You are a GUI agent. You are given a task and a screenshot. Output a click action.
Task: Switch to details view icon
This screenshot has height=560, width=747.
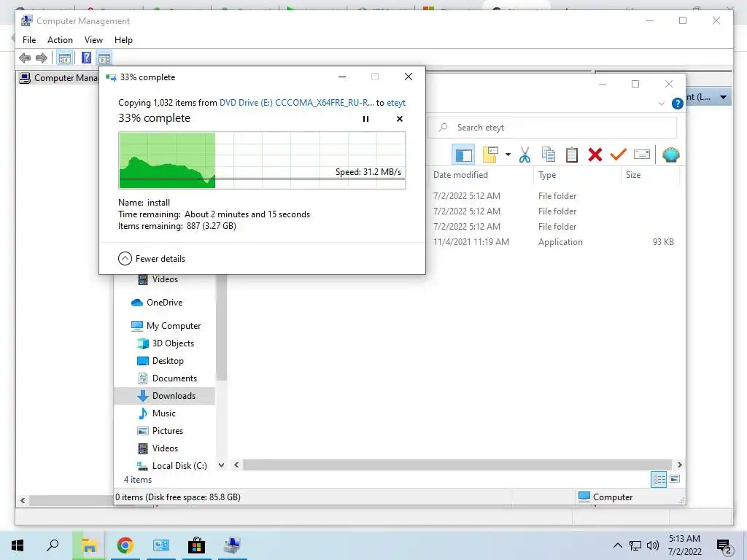pos(659,479)
